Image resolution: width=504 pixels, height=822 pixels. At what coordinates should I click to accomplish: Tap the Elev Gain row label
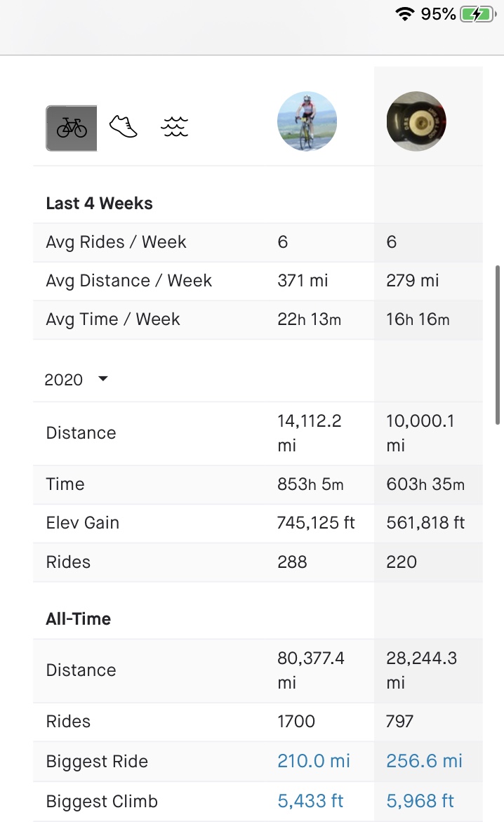click(83, 523)
